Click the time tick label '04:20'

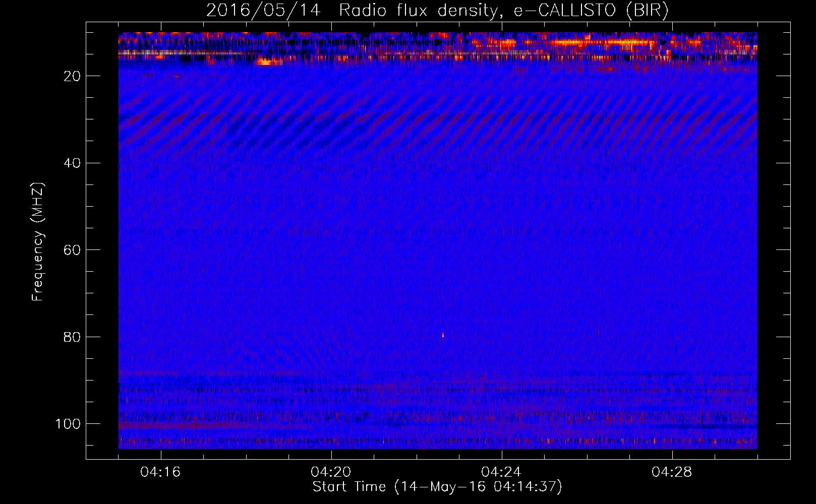(331, 472)
